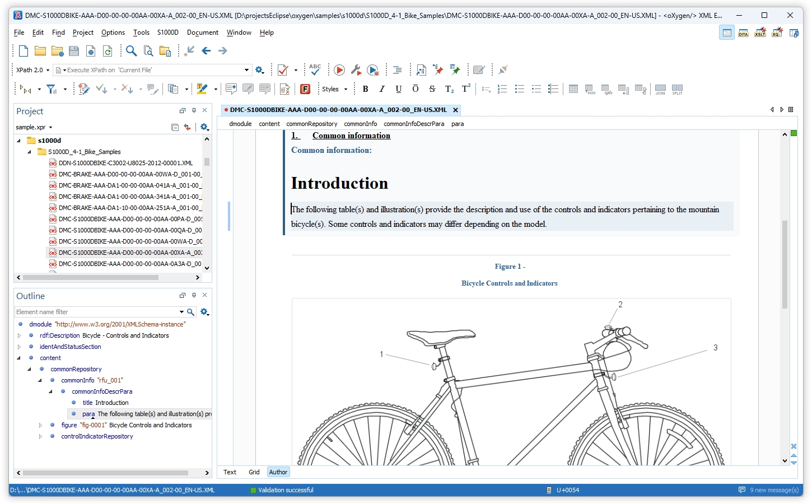The image size is (812, 504).
Task: Switch to the Text editing tab
Action: 230,472
